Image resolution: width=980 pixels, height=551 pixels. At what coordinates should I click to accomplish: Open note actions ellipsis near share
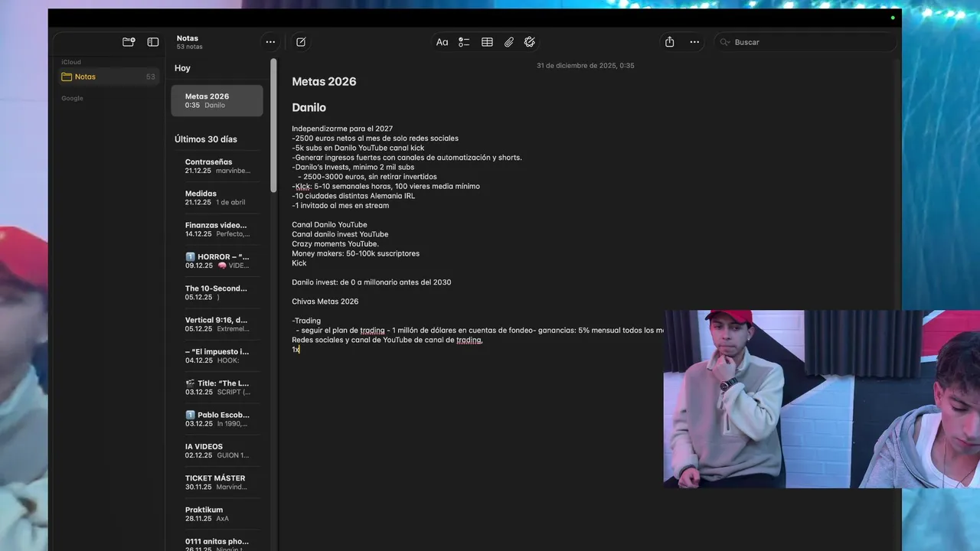tap(694, 42)
